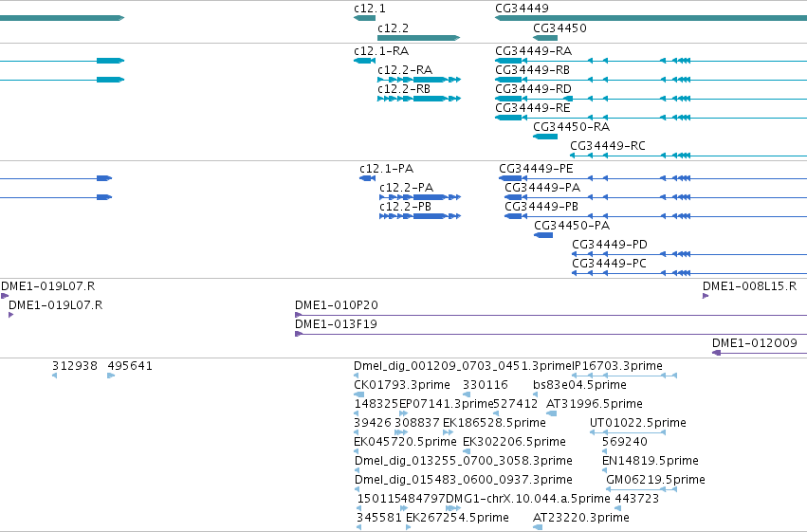Select the CG34449-PA CDS label
This screenshot has width=807, height=532.
coord(542,189)
